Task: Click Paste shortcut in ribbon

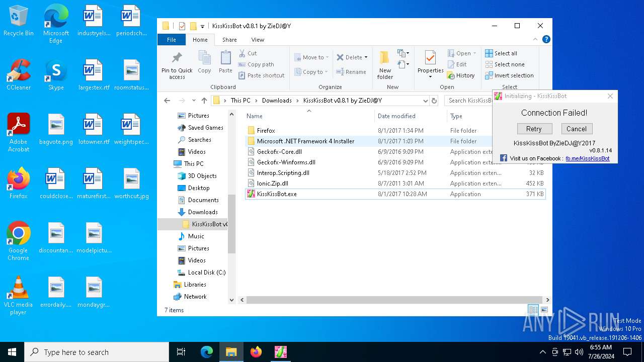Action: point(262,75)
